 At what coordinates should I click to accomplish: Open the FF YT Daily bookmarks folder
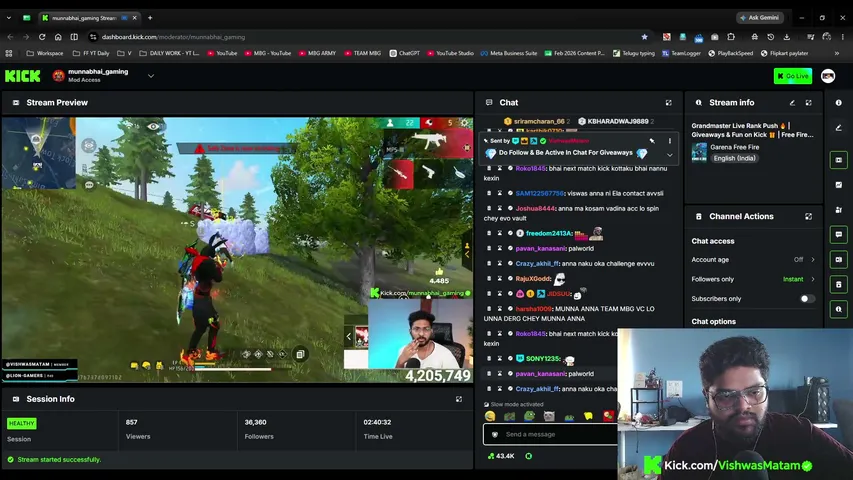[91, 53]
